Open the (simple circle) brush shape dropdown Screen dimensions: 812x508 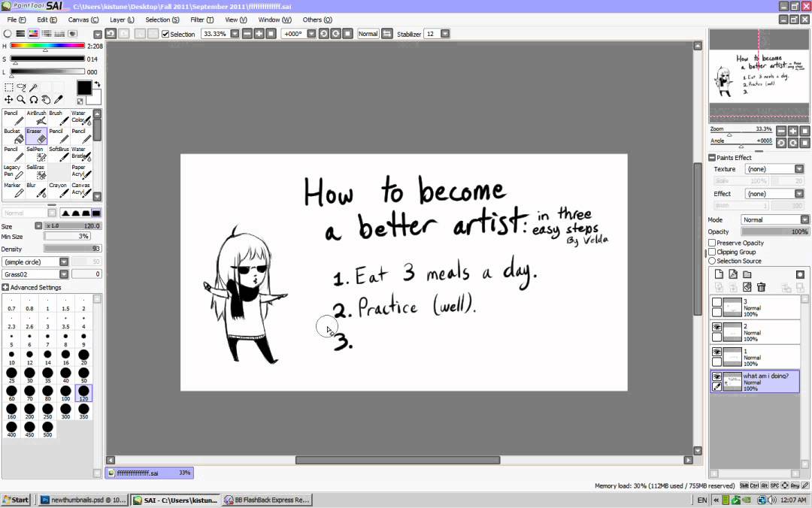64,262
